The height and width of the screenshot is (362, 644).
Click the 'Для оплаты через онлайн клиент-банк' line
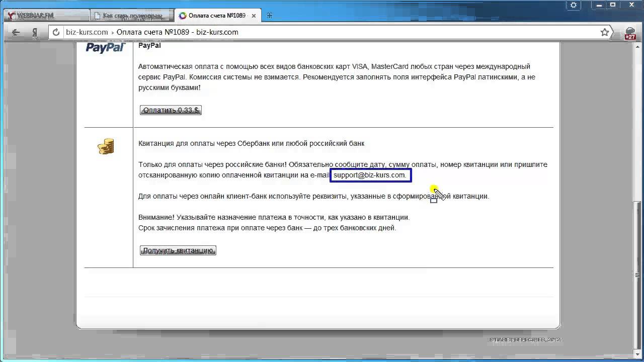click(x=313, y=196)
